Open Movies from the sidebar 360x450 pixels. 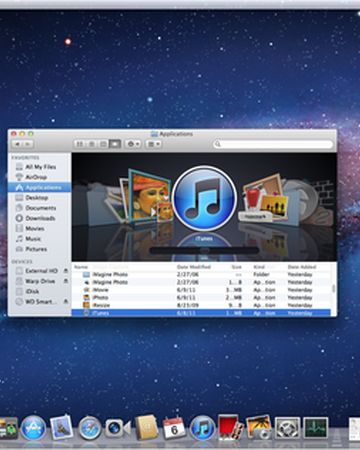point(39,229)
